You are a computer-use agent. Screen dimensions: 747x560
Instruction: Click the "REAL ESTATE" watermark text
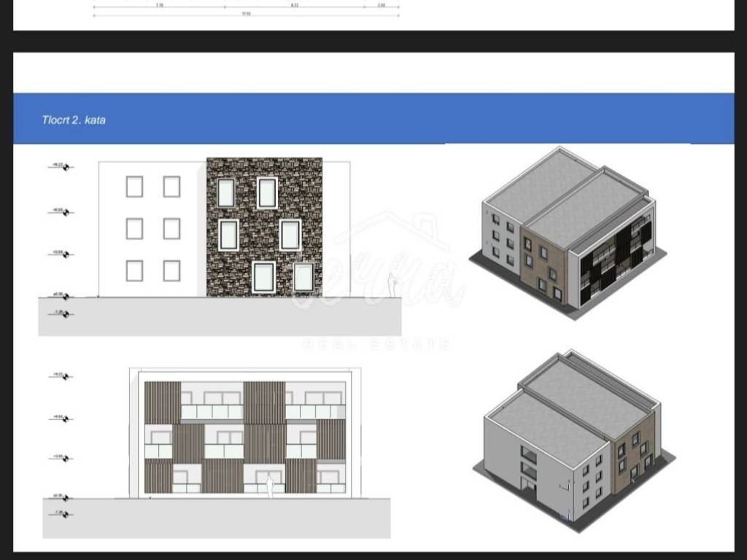(376, 344)
